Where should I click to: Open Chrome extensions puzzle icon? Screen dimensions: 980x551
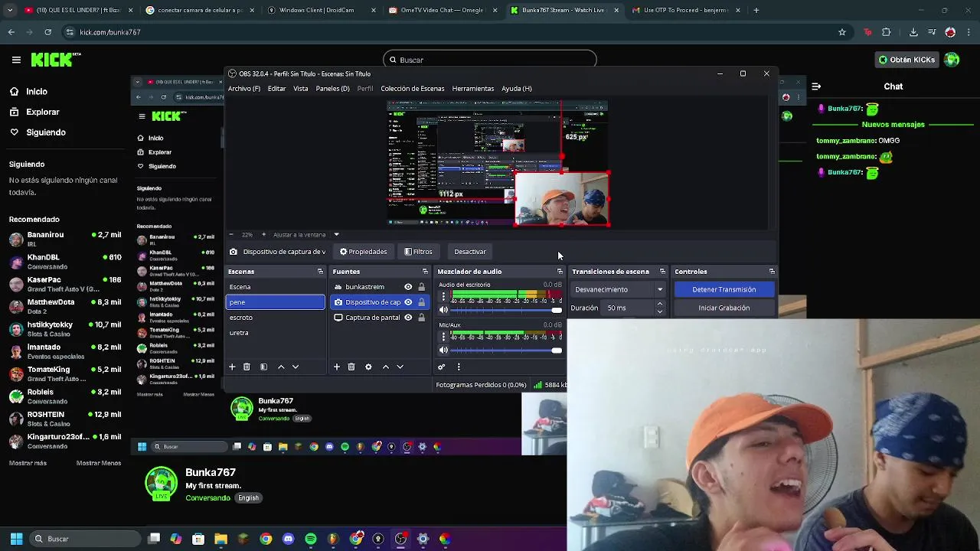(x=887, y=32)
